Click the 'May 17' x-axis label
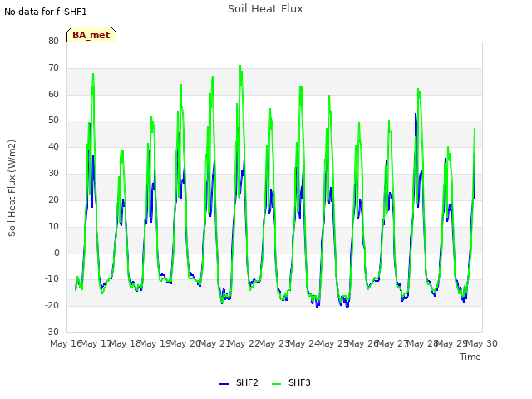Screen dimensions: 532x399 click(96, 343)
